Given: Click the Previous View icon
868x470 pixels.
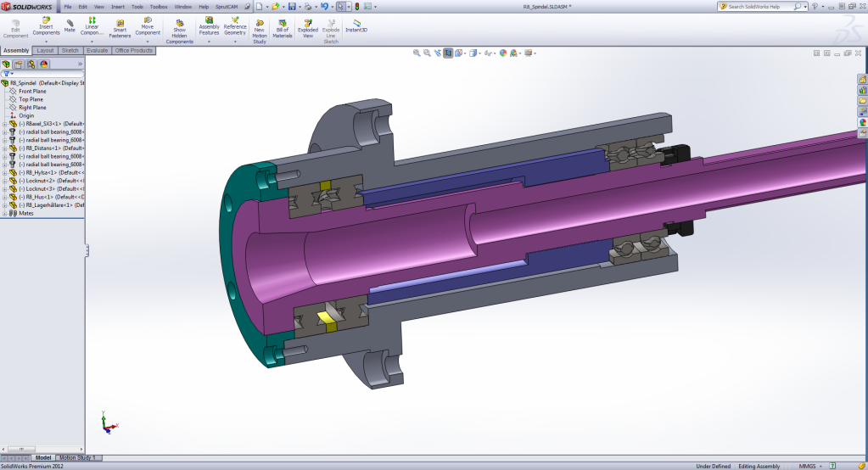Looking at the screenshot, I should tap(437, 53).
